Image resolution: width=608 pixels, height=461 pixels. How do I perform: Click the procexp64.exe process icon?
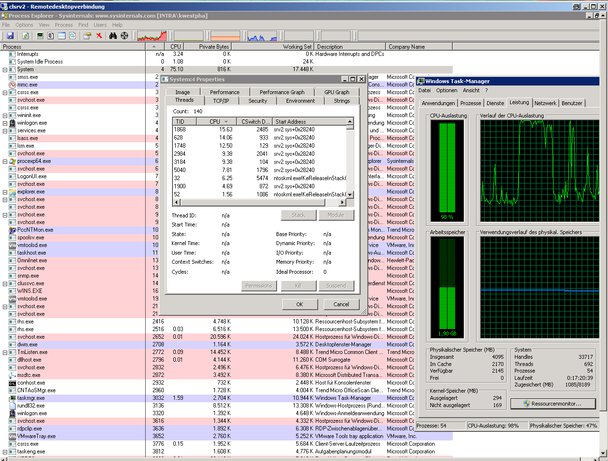click(12, 161)
